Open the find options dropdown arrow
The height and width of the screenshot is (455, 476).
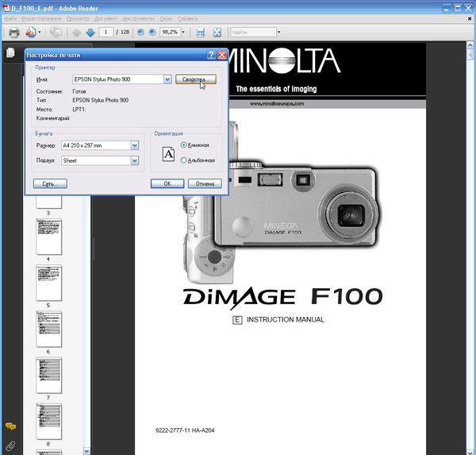tap(278, 32)
